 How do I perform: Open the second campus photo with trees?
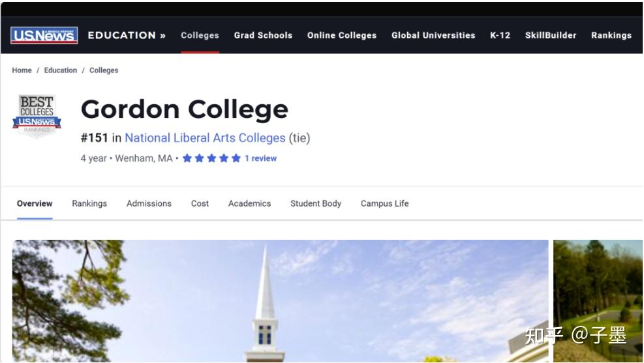598,301
